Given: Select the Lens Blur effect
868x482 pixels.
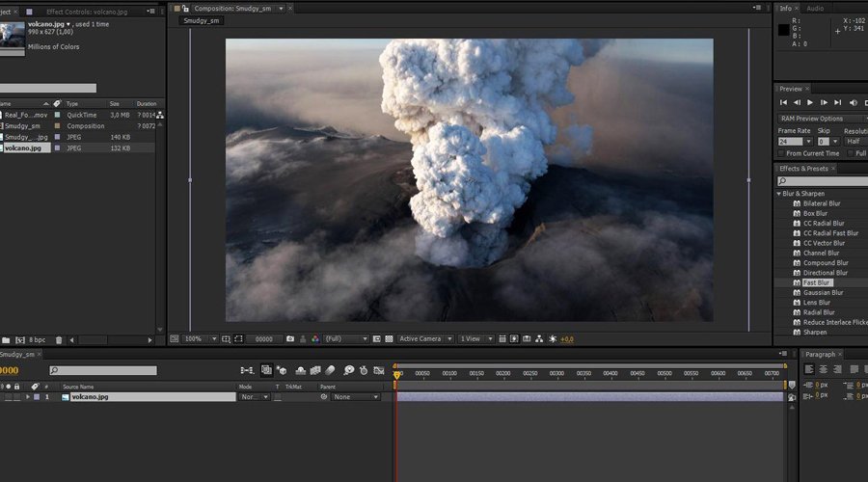Looking at the screenshot, I should tap(817, 303).
